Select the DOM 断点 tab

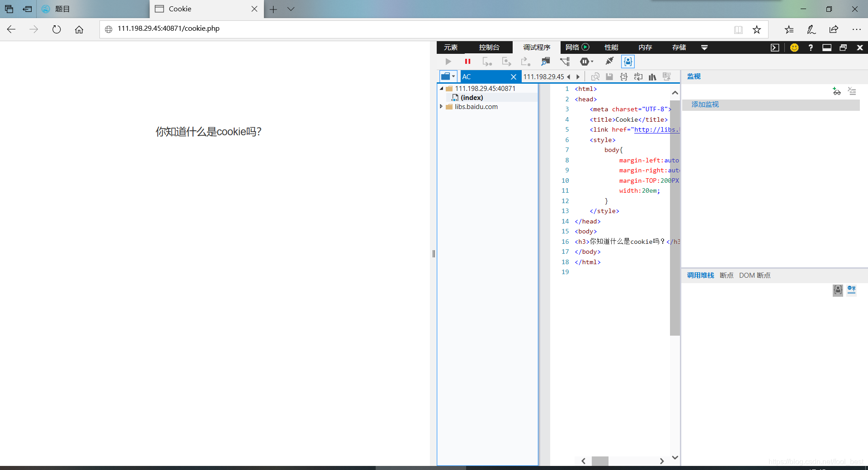pyautogui.click(x=755, y=275)
